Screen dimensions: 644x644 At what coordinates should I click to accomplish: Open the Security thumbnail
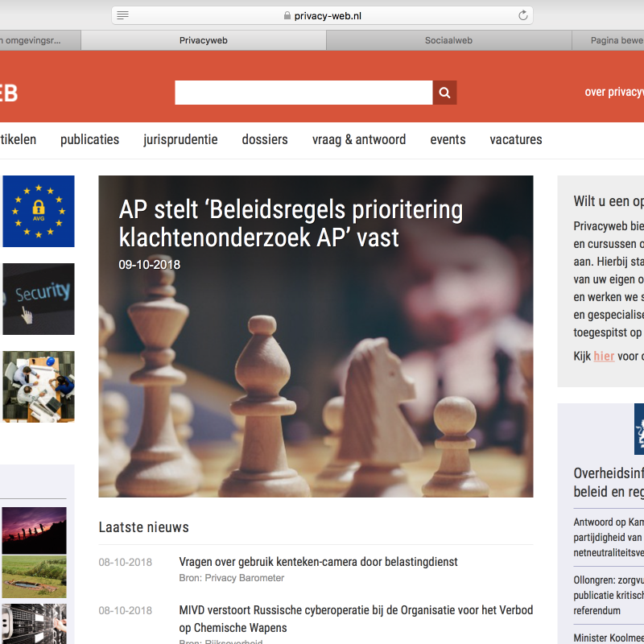(39, 299)
